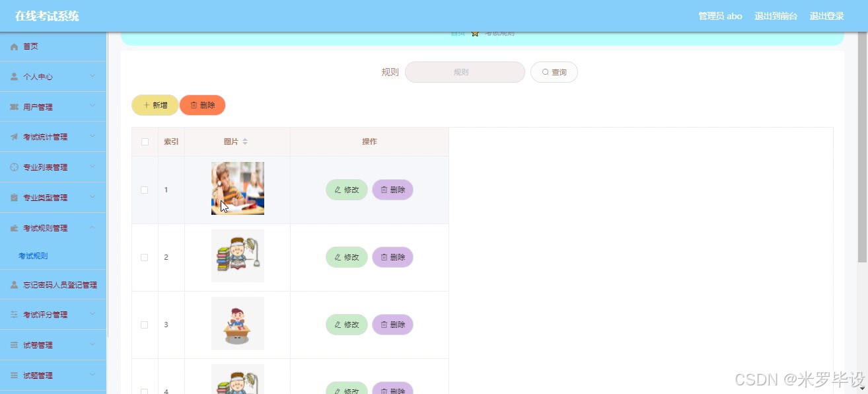Click the clipboard icon beside 专业类型管理
The image size is (868, 394).
(15, 198)
